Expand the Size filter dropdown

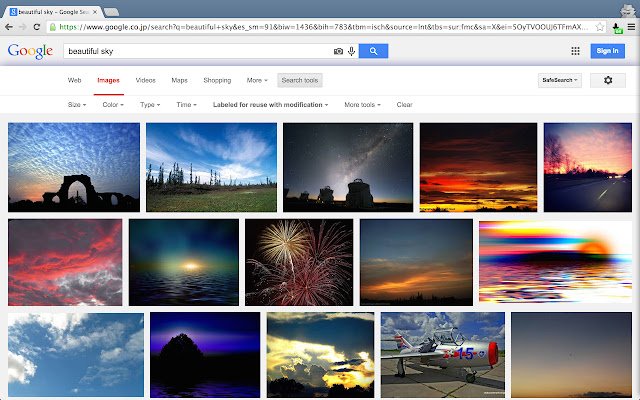click(x=77, y=104)
